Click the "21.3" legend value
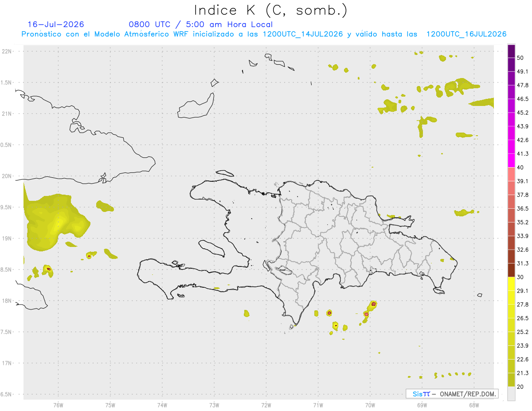 pyautogui.click(x=523, y=373)
